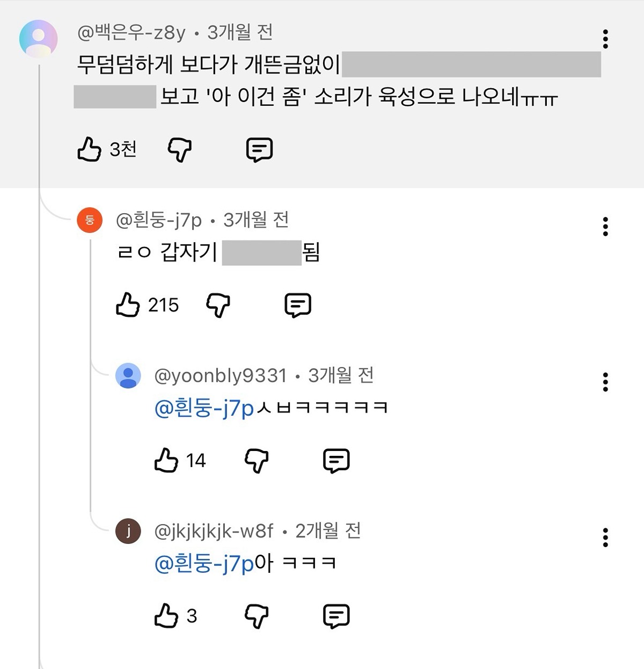Open more options for @백은우-z8y comment

coord(605,39)
